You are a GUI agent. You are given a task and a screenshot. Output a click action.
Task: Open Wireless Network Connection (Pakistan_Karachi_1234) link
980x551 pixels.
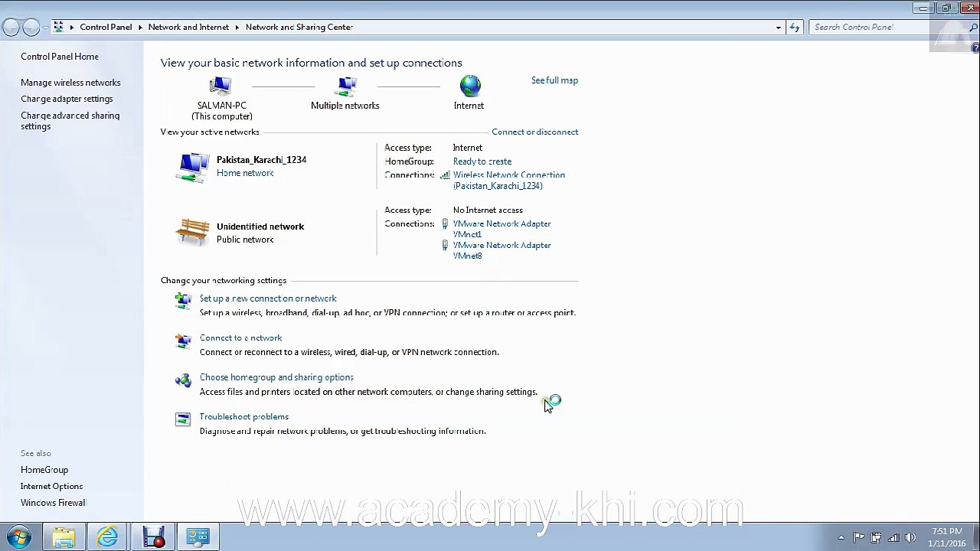(x=509, y=181)
